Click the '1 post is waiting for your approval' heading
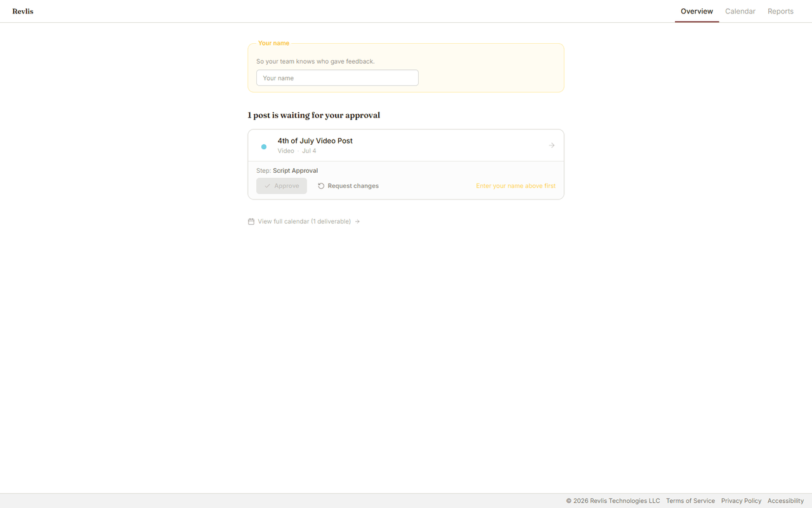This screenshot has width=812, height=508. tap(314, 116)
